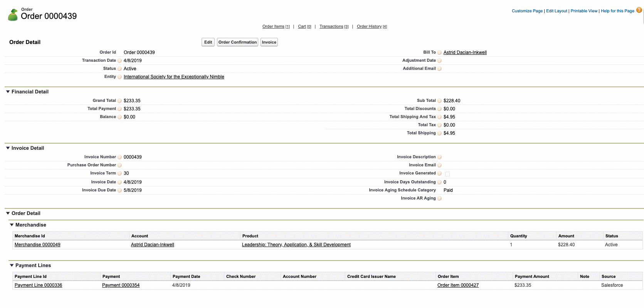This screenshot has width=644, height=308.
Task: Collapse the Invoice Detail section
Action: coord(8,148)
